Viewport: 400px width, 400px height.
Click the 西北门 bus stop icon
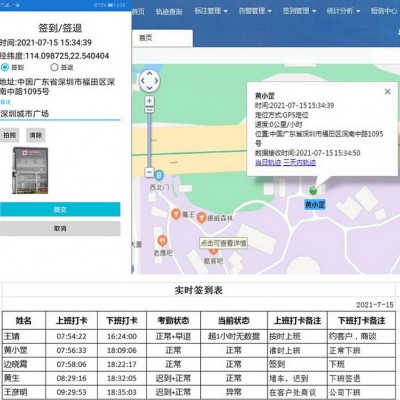pos(159,174)
